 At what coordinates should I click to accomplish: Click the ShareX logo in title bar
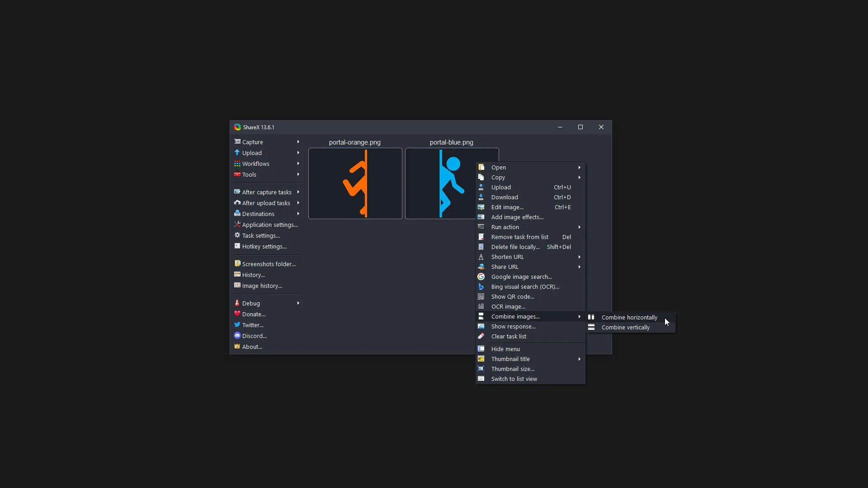tap(237, 127)
